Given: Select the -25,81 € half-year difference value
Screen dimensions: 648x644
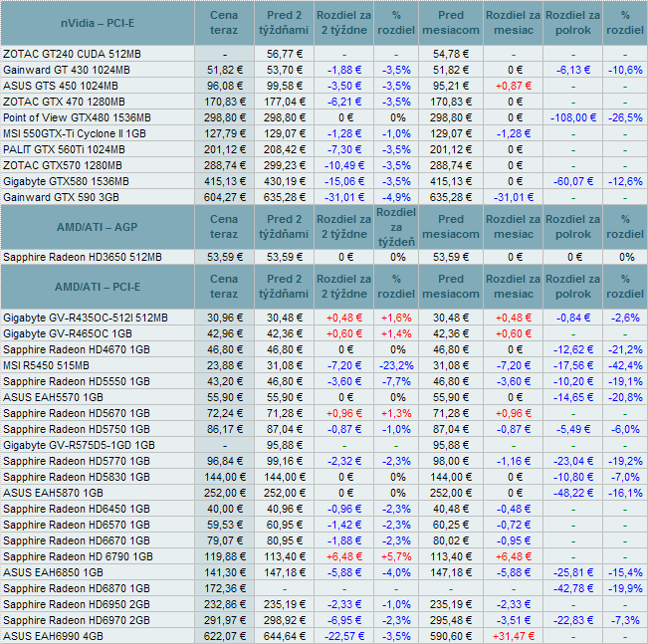Looking at the screenshot, I should point(572,573).
